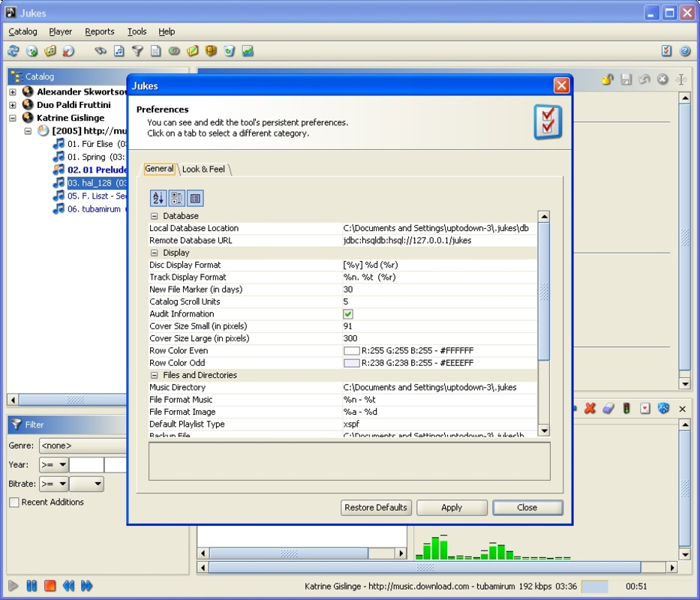Click the golden package box toolbar icon
The image size is (700, 600).
[211, 51]
